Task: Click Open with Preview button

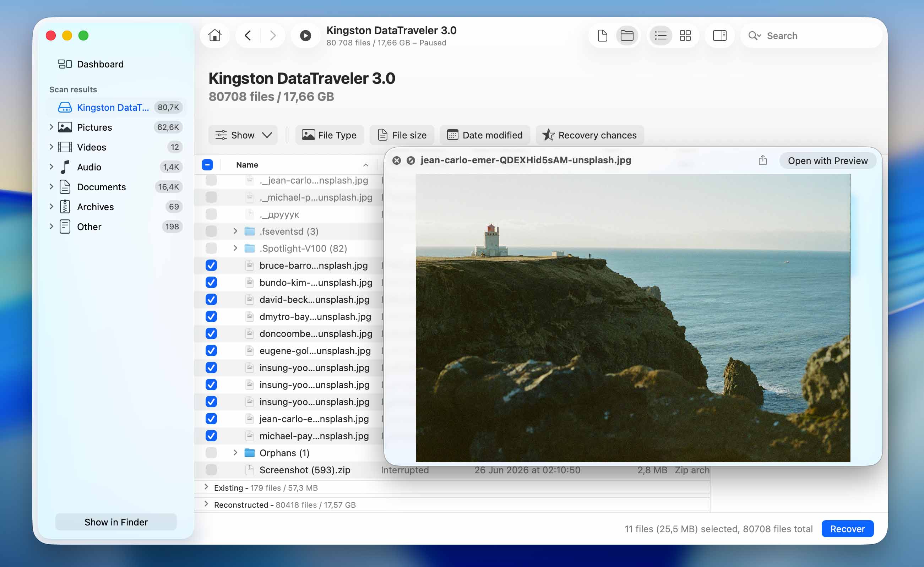Action: (x=827, y=160)
